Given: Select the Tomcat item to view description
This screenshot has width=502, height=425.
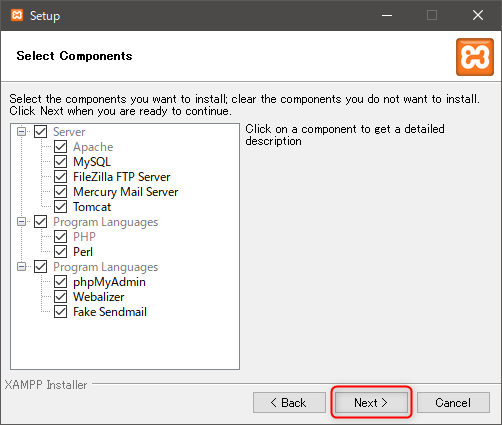Looking at the screenshot, I should [92, 207].
